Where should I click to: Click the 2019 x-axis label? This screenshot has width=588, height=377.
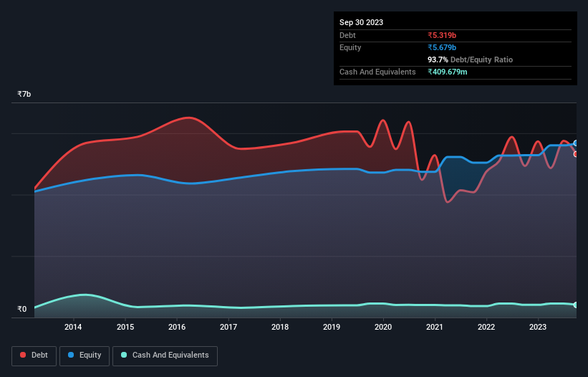click(x=332, y=327)
